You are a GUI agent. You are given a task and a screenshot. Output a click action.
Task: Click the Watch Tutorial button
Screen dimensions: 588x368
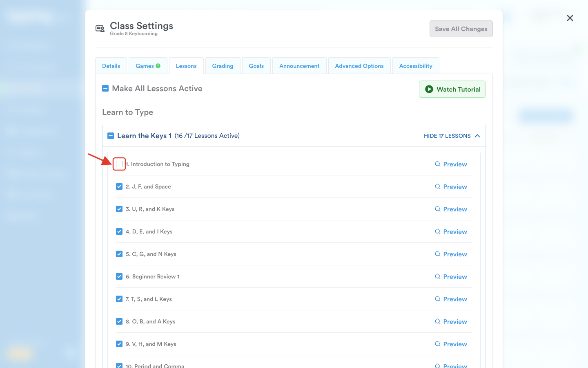pos(452,89)
